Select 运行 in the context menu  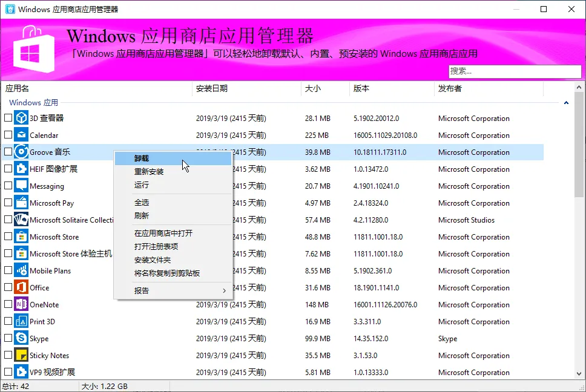tap(173, 185)
